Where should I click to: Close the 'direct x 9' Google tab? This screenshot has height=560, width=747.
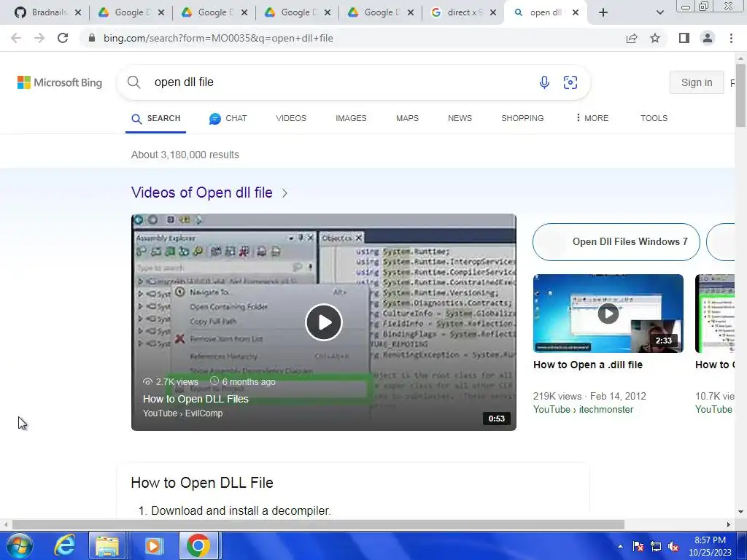click(494, 12)
